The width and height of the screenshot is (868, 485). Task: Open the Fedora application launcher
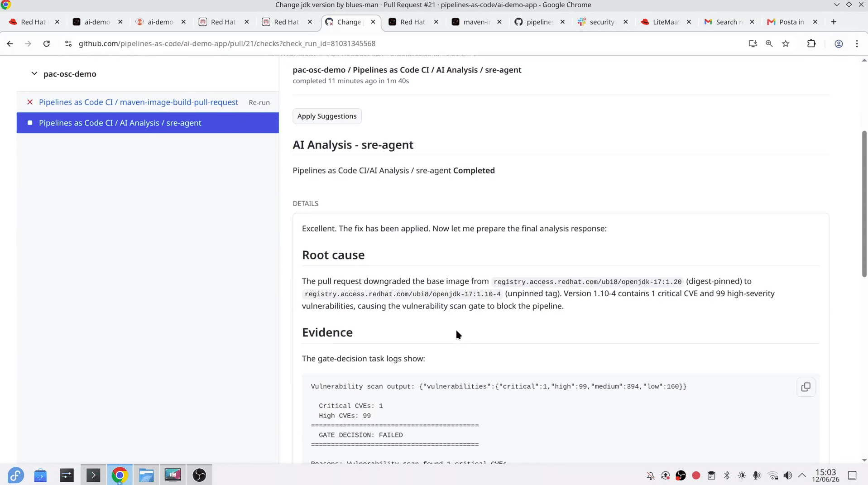[15, 475]
